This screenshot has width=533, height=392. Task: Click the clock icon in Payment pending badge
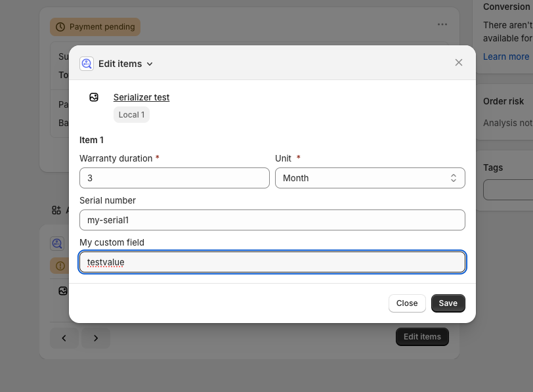pos(60,27)
